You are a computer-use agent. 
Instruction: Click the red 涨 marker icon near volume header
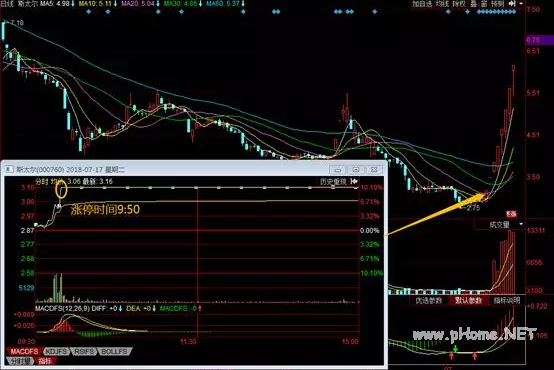tap(511, 213)
